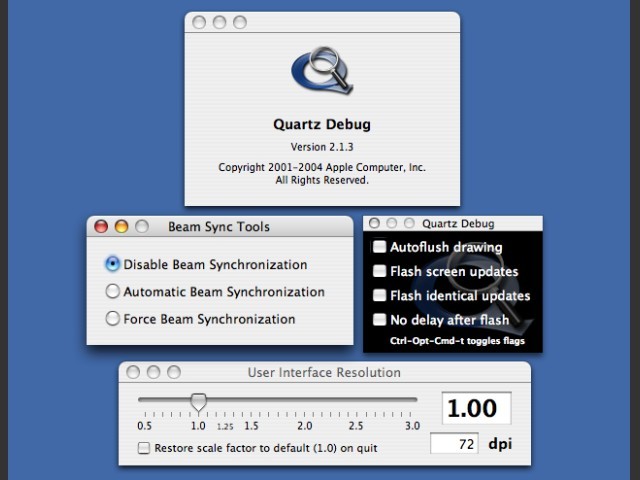Image resolution: width=640 pixels, height=480 pixels.
Task: Click the User Interface Resolution slider thumb
Action: [x=198, y=402]
